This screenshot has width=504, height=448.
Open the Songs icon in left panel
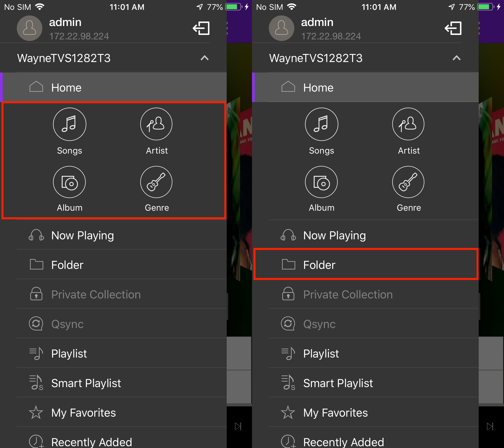pos(69,124)
